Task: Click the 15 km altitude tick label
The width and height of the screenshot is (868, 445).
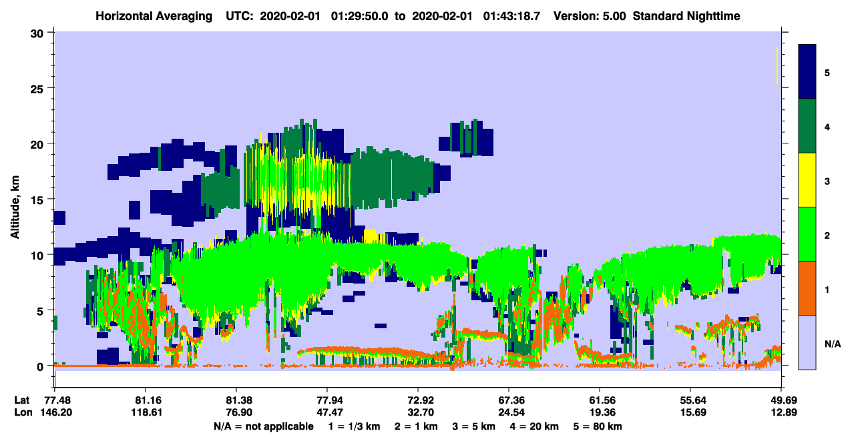Action: pos(39,199)
